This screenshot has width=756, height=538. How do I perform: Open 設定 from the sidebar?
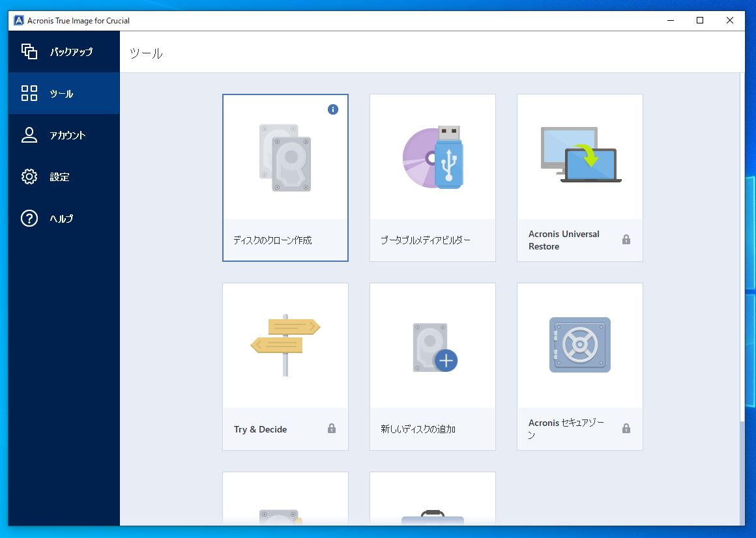64,177
